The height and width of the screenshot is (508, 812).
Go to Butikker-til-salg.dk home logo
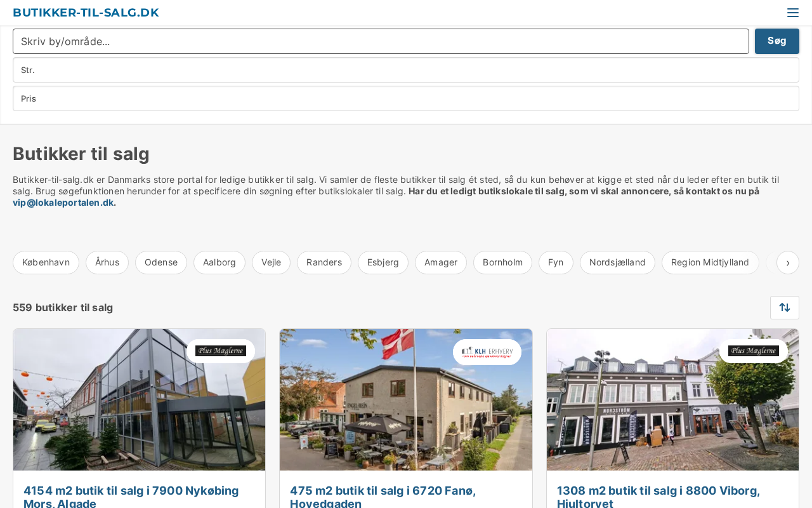pos(86,13)
